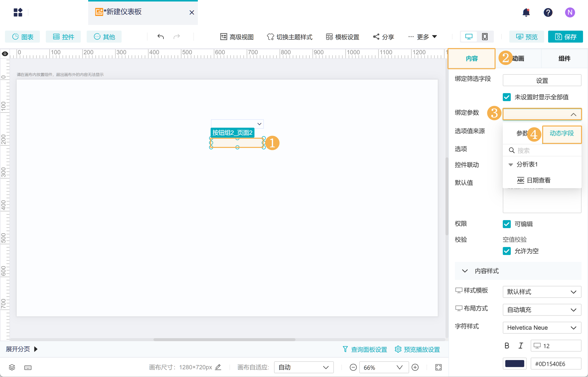The image size is (588, 377).
Task: Click the 保存 button
Action: 565,37
